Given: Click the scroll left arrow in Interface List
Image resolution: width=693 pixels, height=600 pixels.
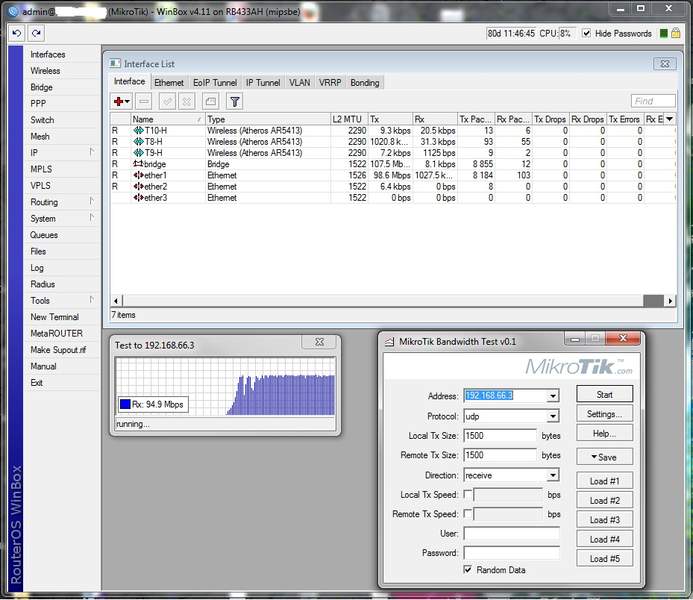Looking at the screenshot, I should coord(116,300).
